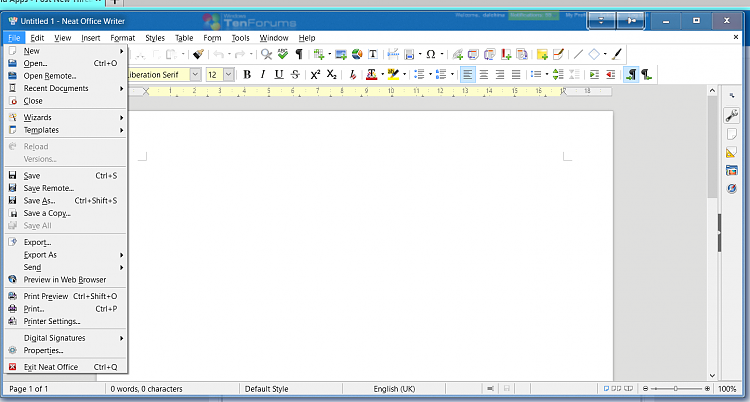Select Print Preview menu entry
750x402 pixels.
65,296
